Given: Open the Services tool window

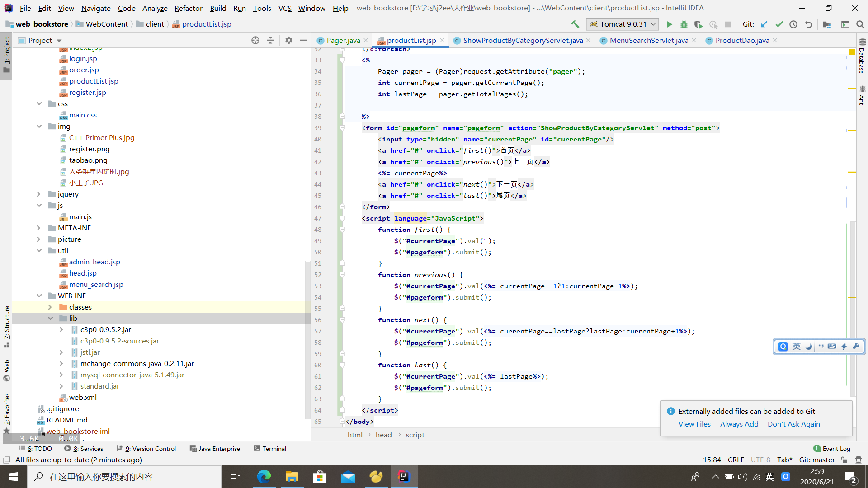Looking at the screenshot, I should point(84,449).
